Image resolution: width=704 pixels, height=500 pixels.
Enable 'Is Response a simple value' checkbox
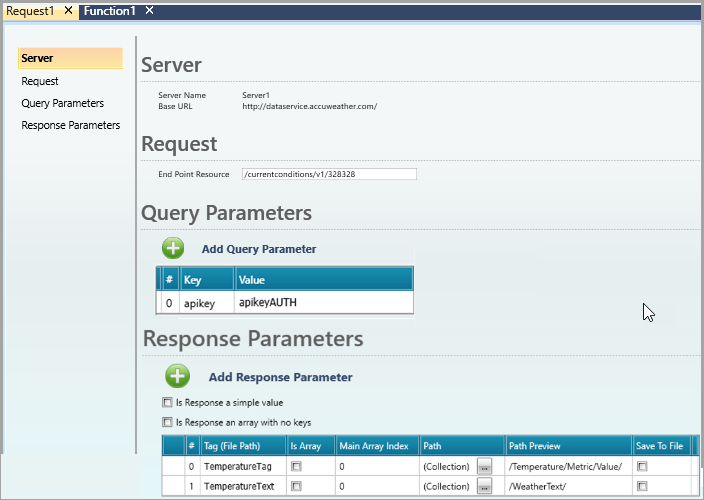(167, 402)
